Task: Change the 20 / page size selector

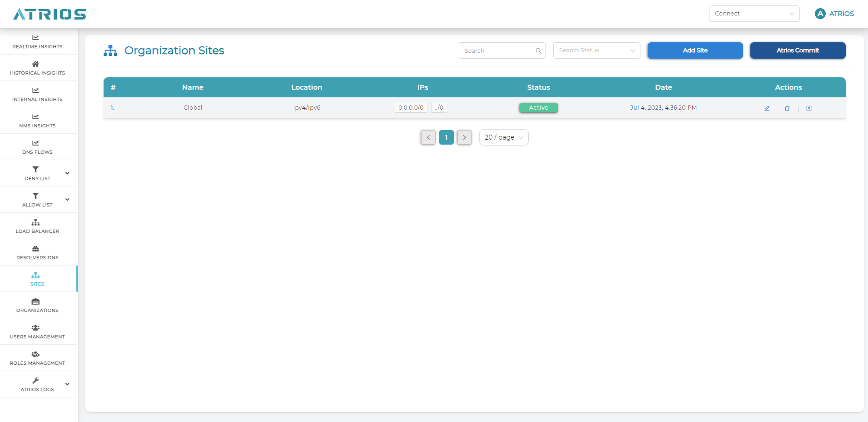Action: pyautogui.click(x=503, y=137)
